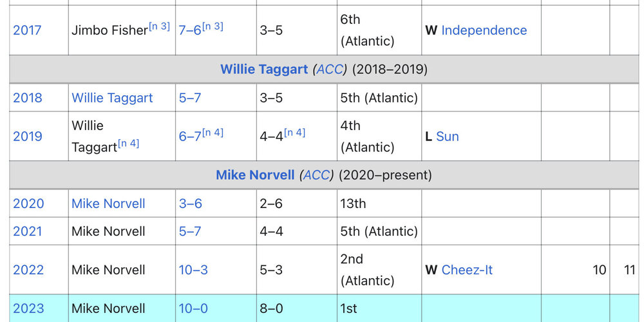Screen dimensions: 644x322
Task: Click ACC link in Mike Norvell header
Action: click(316, 175)
